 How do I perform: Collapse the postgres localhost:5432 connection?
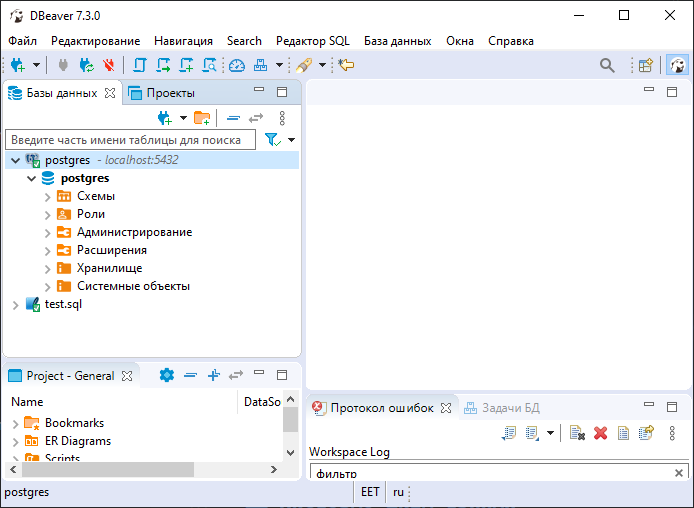tap(15, 160)
